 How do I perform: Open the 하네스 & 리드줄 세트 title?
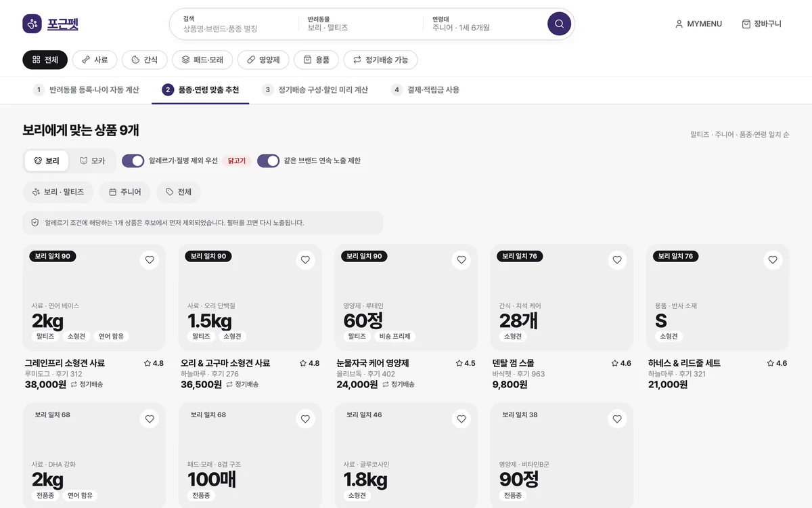(684, 363)
